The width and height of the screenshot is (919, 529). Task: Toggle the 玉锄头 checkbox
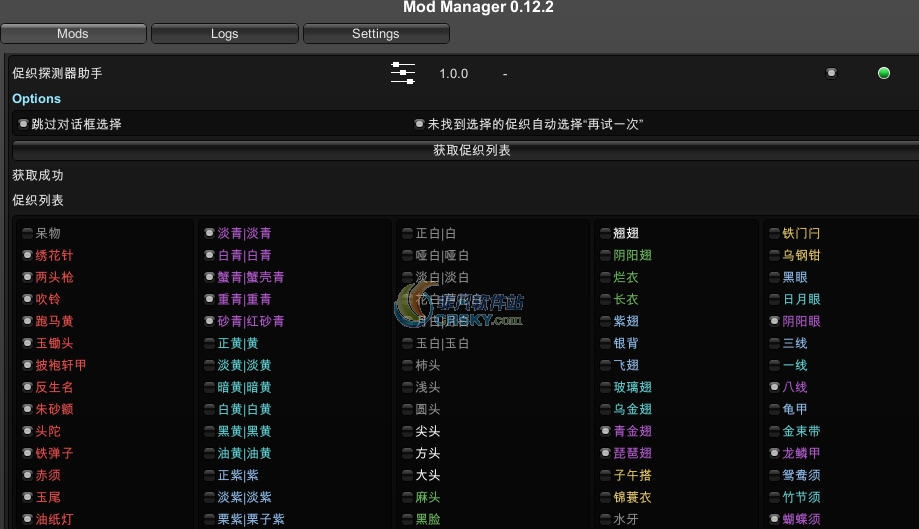(x=27, y=343)
